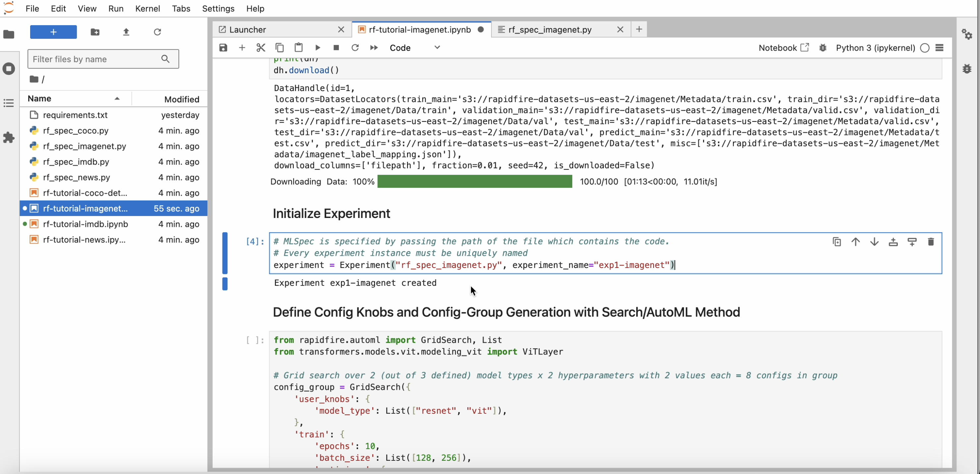Open the Run menu
Viewport: 980px width, 474px height.
116,8
